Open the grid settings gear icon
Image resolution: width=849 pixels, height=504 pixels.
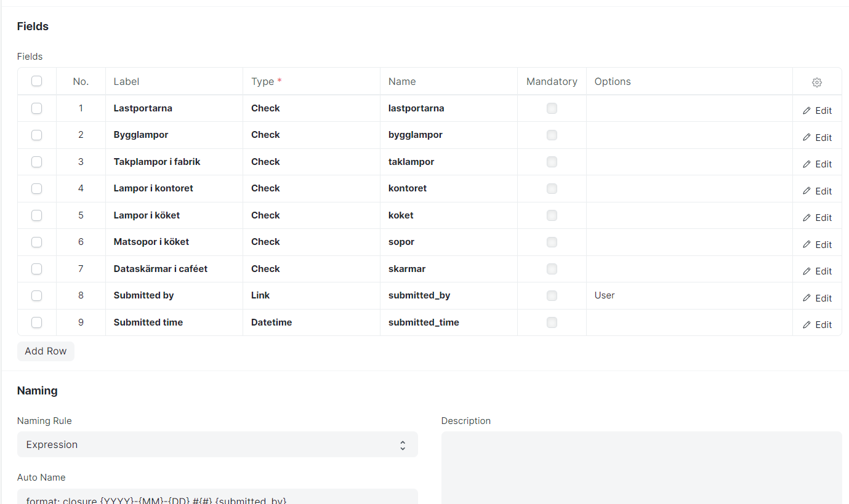point(816,82)
